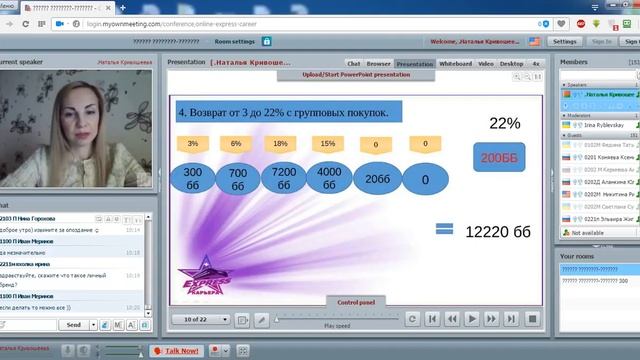Select guest 0201 in the Members list
The height and width of the screenshot is (360, 640).
point(600,157)
